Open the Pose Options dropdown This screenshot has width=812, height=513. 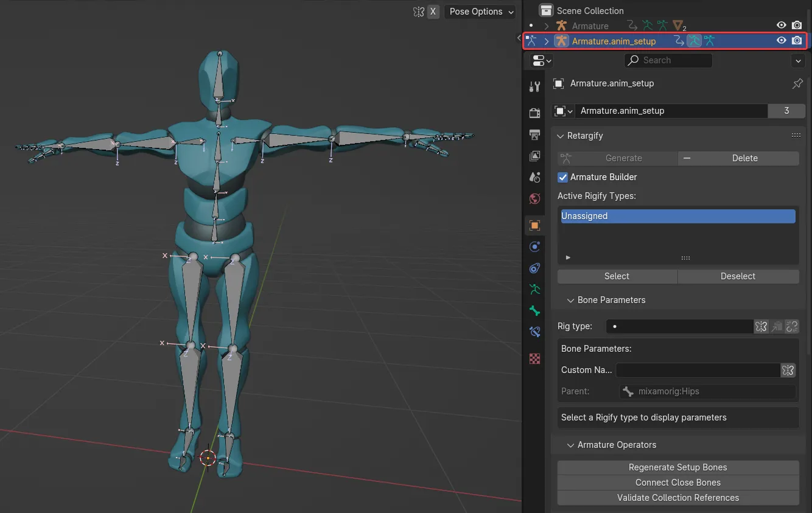coord(480,12)
